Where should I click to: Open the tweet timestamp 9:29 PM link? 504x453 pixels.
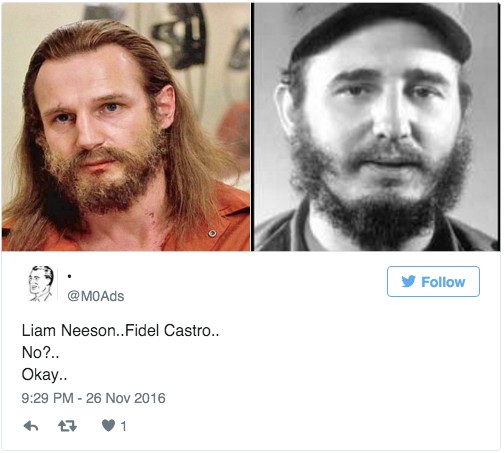47,398
